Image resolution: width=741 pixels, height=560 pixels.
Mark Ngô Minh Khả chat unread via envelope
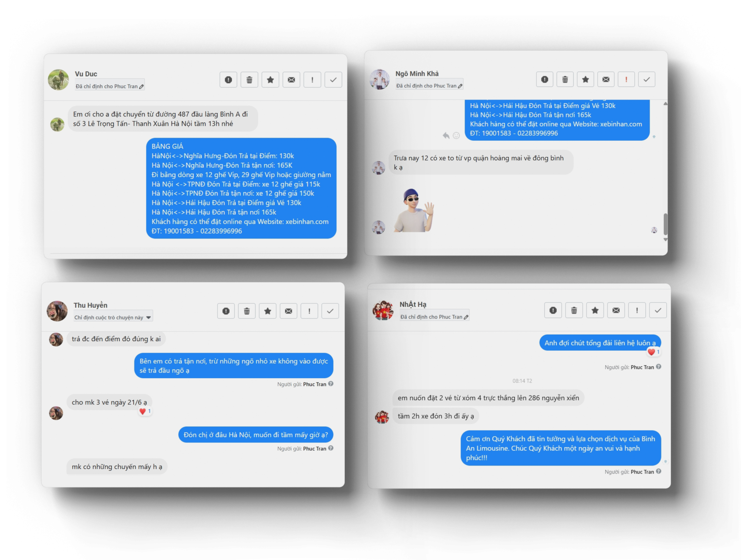tap(606, 79)
